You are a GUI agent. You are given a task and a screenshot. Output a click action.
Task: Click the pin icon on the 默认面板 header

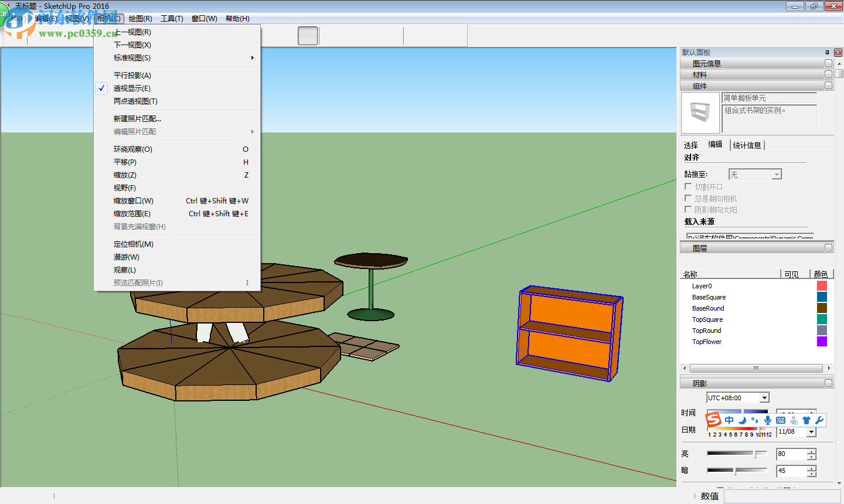(x=828, y=53)
